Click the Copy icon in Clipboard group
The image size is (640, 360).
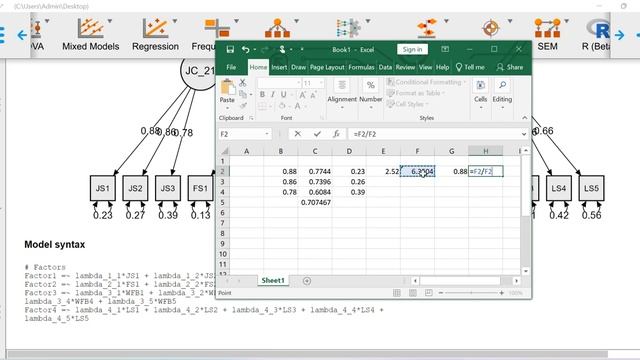[243, 94]
